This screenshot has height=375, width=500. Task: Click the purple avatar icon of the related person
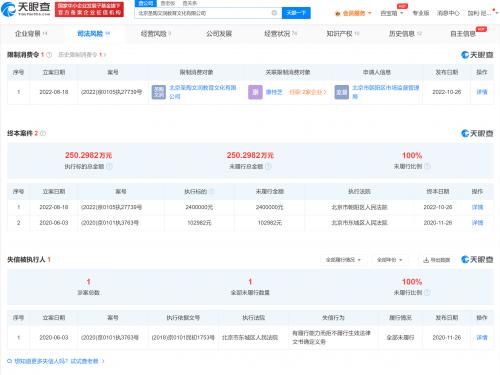pyautogui.click(x=255, y=92)
